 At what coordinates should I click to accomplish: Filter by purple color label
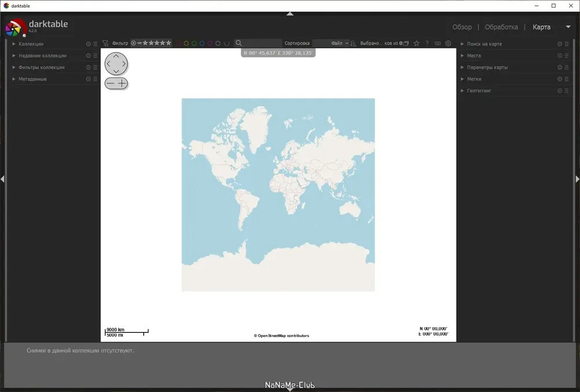point(210,43)
